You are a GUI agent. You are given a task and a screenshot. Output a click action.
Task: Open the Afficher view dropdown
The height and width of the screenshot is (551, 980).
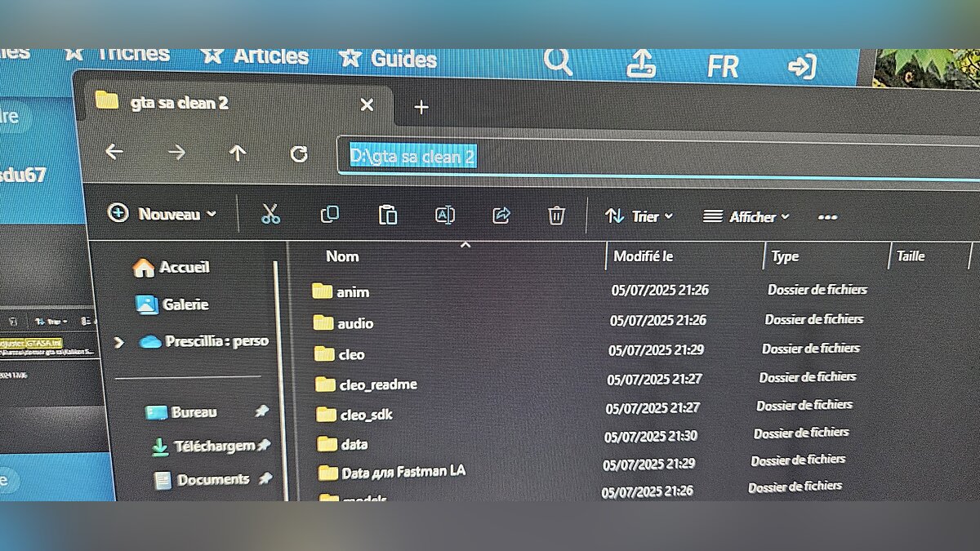pyautogui.click(x=746, y=217)
